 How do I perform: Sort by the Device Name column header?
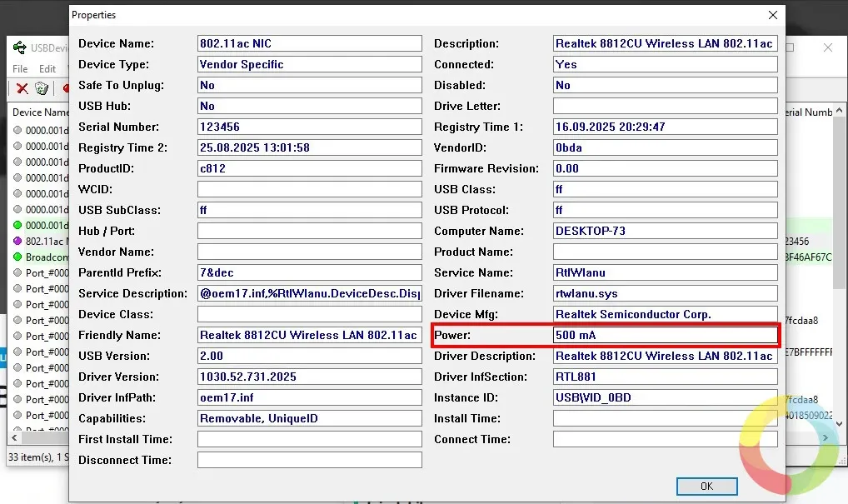click(40, 112)
